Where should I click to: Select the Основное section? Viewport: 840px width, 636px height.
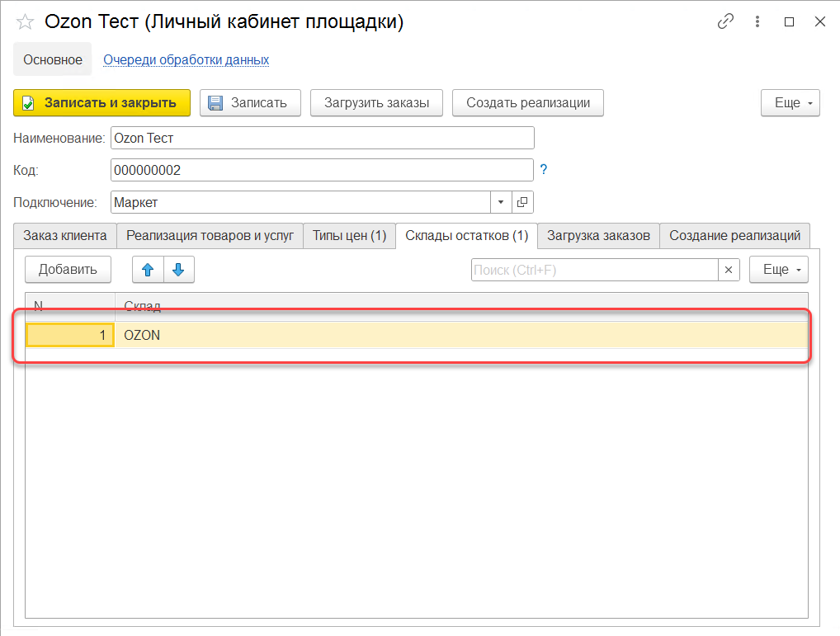tap(53, 59)
